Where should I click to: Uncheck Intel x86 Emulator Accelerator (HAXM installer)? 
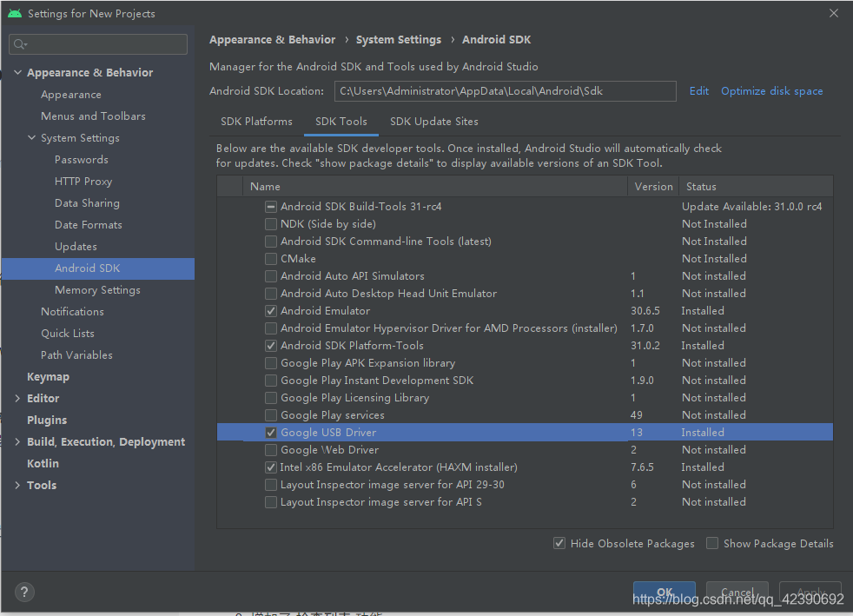point(271,467)
